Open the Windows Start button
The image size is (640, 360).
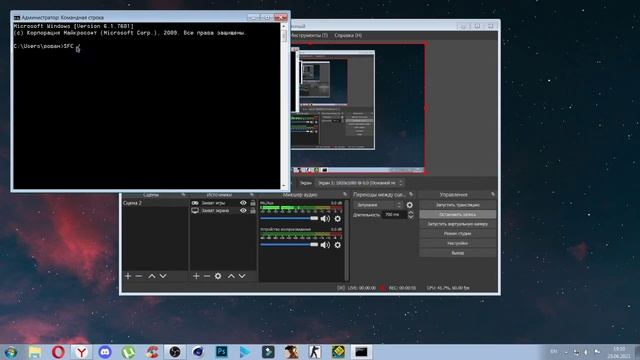pos(11,352)
